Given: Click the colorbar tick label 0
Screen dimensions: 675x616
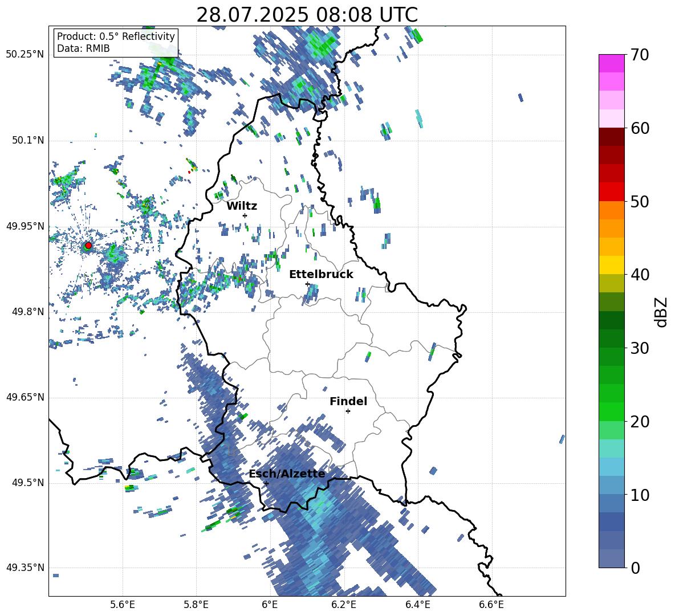Looking at the screenshot, I should coord(635,568).
